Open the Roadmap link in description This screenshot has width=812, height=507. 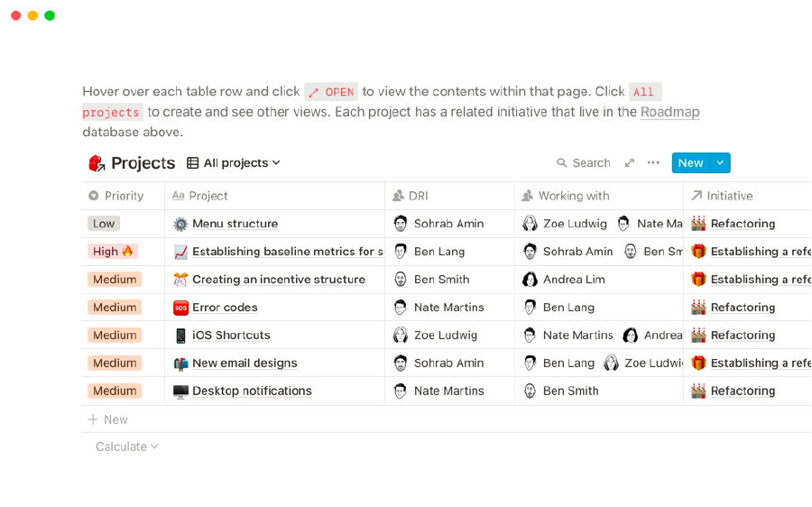click(669, 112)
